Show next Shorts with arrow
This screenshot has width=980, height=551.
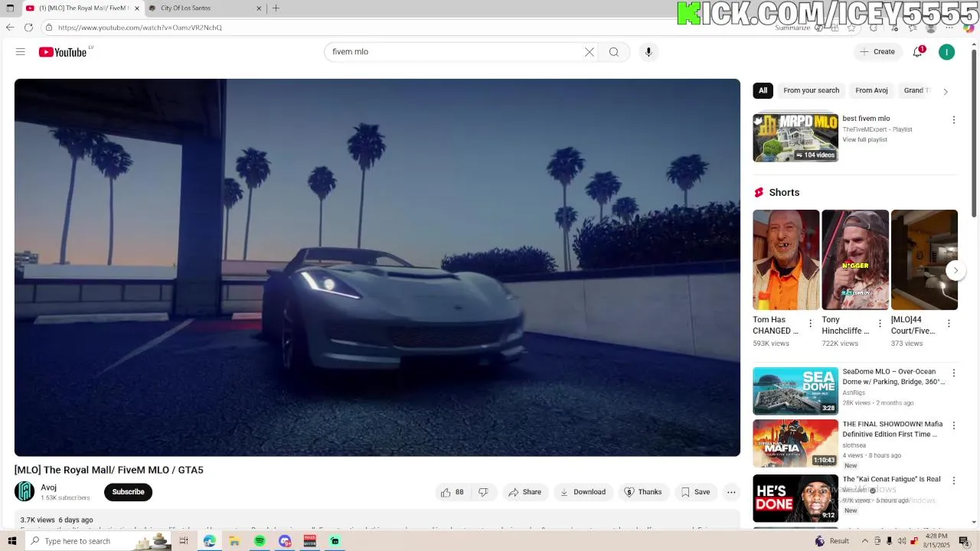pyautogui.click(x=955, y=270)
